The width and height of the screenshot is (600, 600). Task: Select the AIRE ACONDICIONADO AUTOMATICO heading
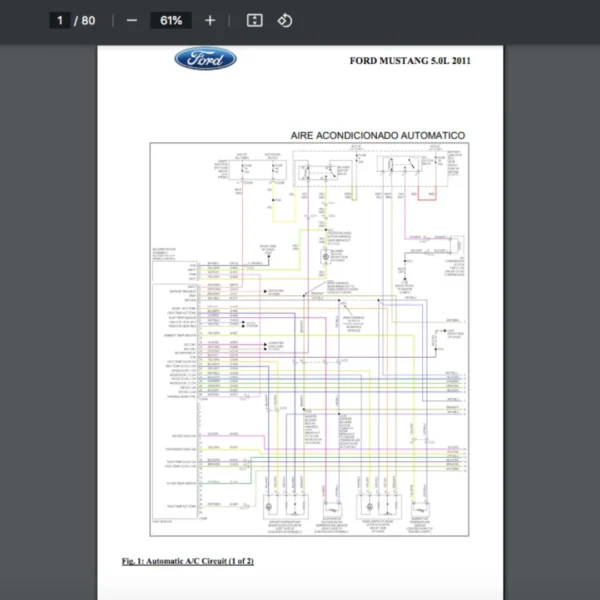click(377, 135)
